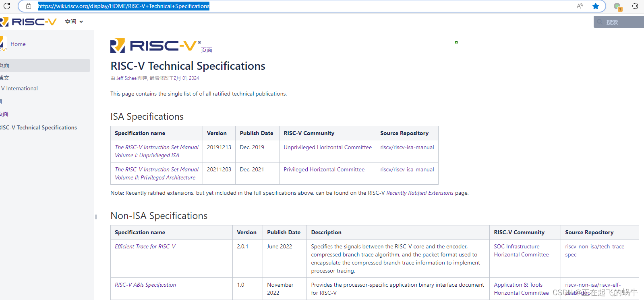Image resolution: width=644 pixels, height=300 pixels.
Task: Open riscv-isa-manual repository in Unprivileged row
Action: click(407, 147)
